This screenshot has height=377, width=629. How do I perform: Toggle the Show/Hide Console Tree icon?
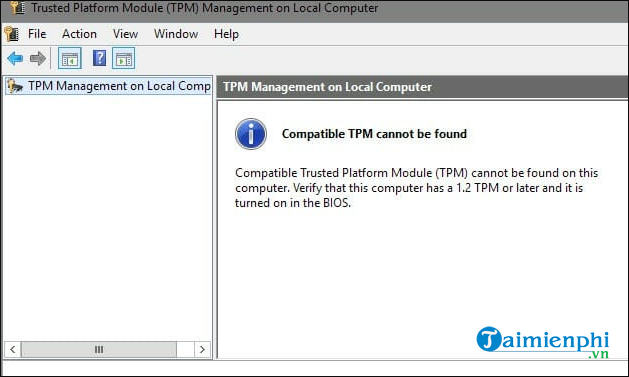(x=70, y=59)
